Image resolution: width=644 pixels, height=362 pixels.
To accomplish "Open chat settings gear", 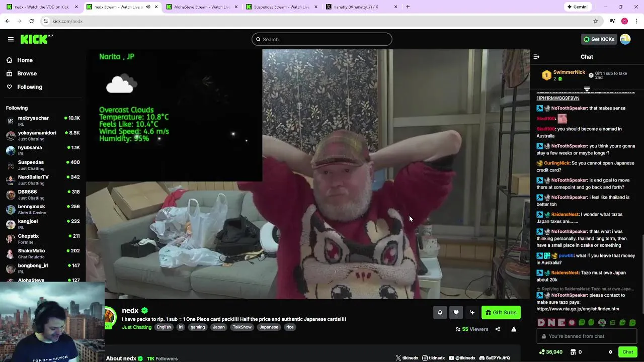I will [x=610, y=352].
